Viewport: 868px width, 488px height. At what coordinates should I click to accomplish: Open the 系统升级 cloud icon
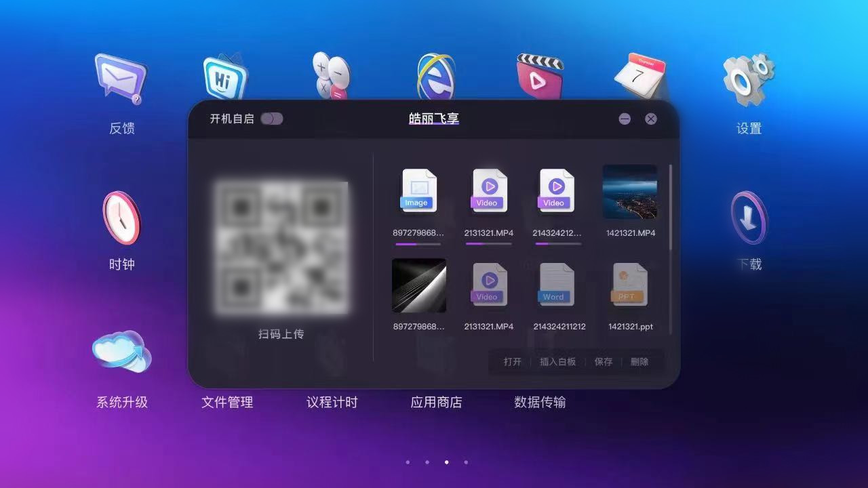point(121,352)
